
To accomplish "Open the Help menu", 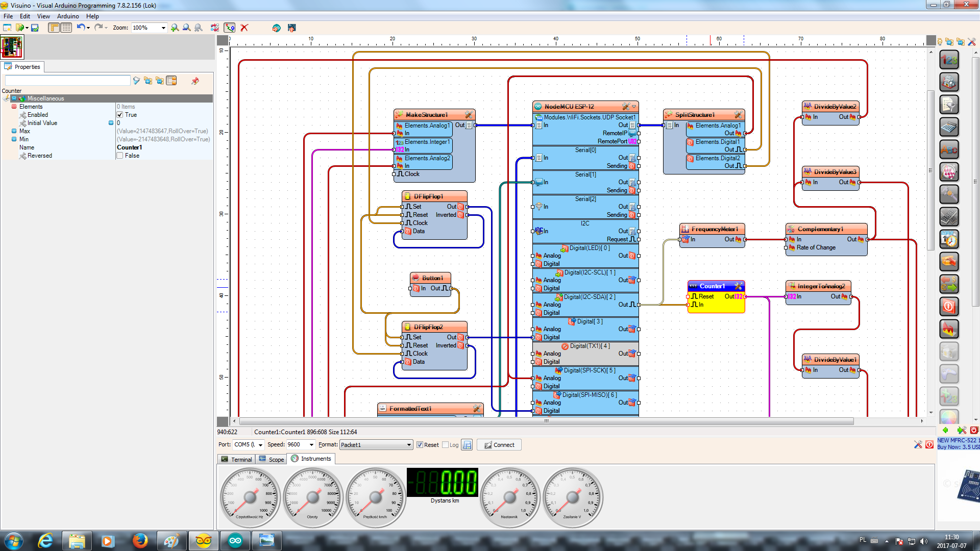I will point(92,16).
